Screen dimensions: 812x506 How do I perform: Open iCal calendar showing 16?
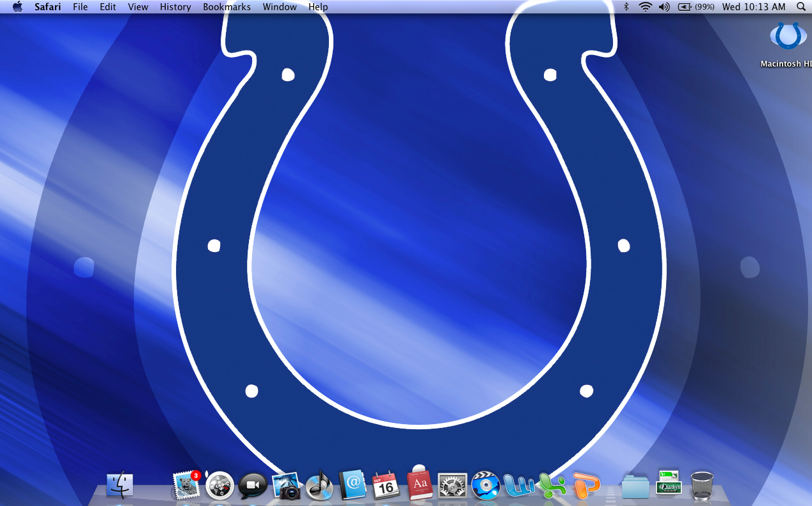(x=386, y=486)
